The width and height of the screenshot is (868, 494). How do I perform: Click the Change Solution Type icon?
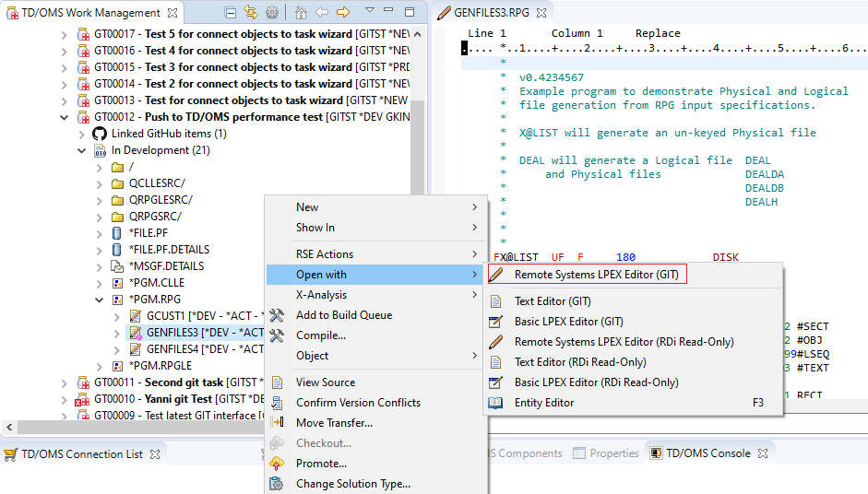[x=277, y=484]
